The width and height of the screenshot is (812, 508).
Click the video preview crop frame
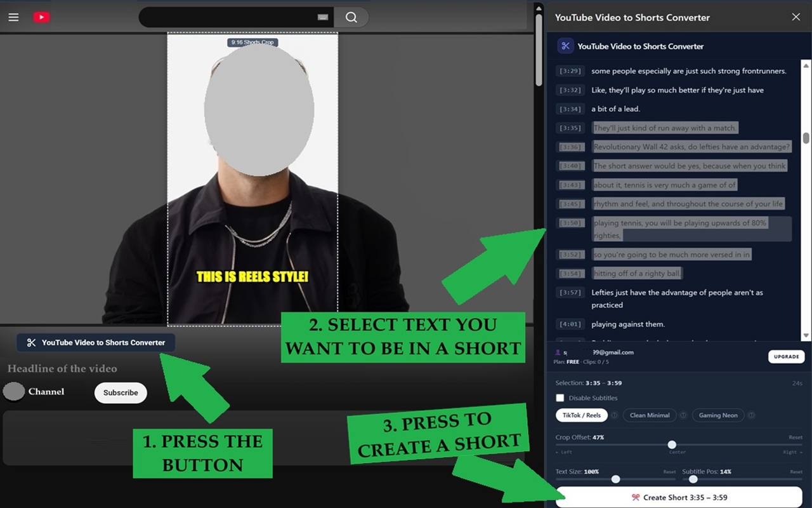click(x=252, y=178)
